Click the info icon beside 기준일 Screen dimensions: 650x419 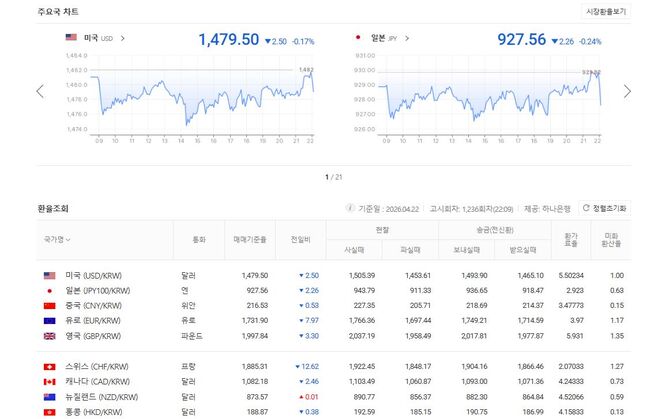pyautogui.click(x=350, y=208)
